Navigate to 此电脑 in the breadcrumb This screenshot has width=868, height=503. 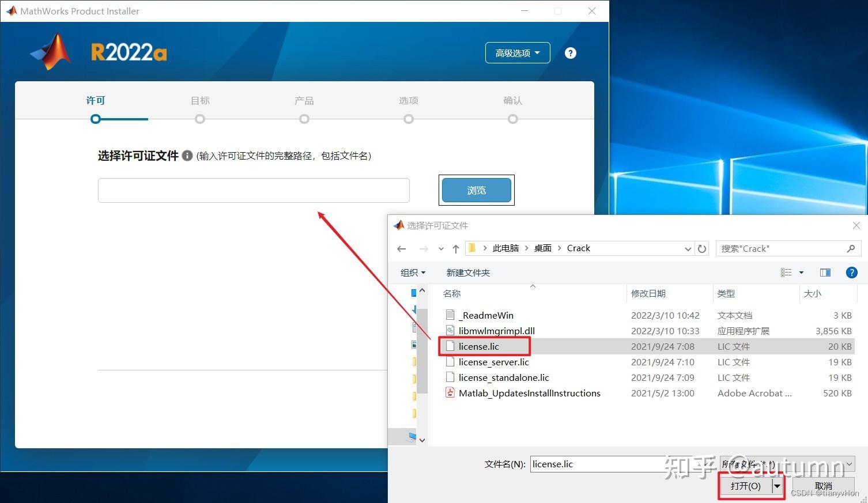[x=505, y=248]
